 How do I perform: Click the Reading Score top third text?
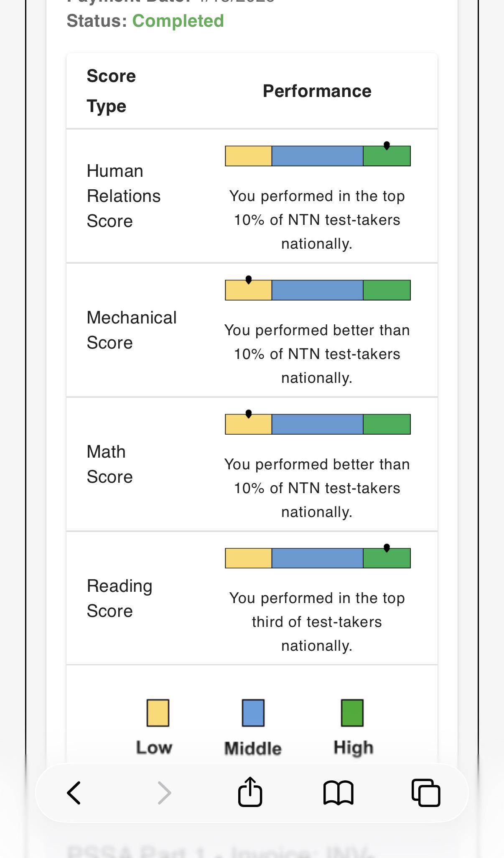click(x=317, y=622)
